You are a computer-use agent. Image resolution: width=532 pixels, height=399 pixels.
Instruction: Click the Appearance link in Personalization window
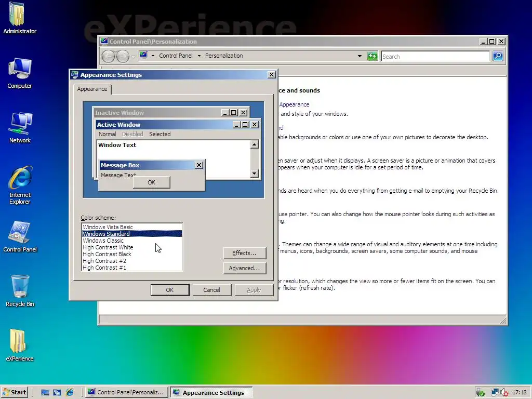pos(294,104)
